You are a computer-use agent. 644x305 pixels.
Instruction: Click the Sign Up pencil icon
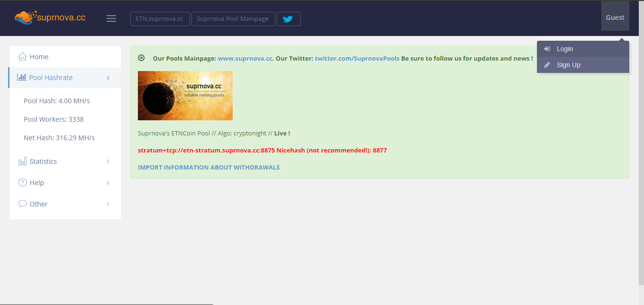point(547,65)
